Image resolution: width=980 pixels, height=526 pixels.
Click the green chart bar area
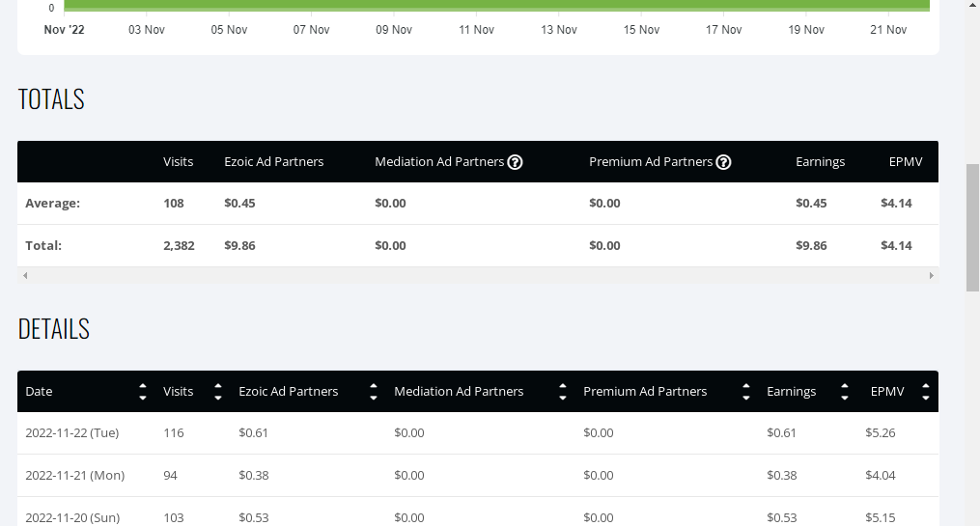497,5
